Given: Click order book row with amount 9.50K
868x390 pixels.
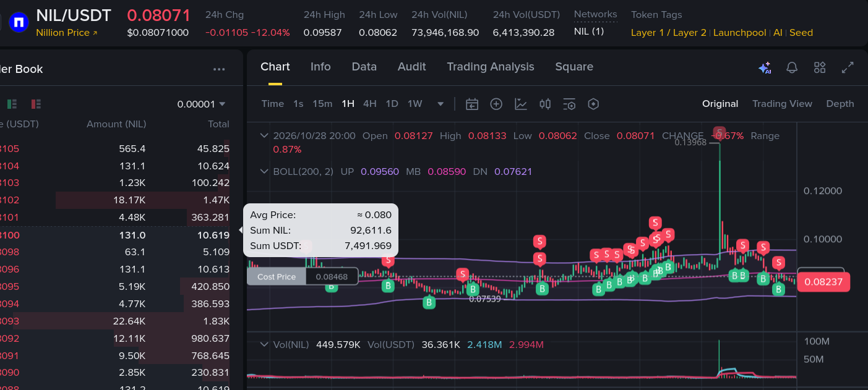Looking at the screenshot, I should 115,356.
